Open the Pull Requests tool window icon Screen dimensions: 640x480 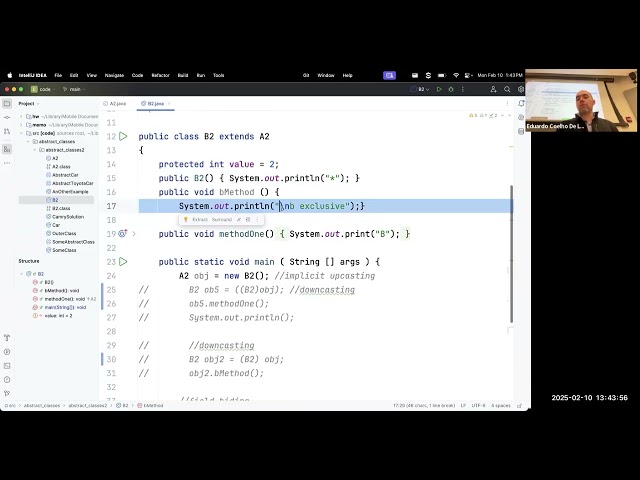(7, 131)
